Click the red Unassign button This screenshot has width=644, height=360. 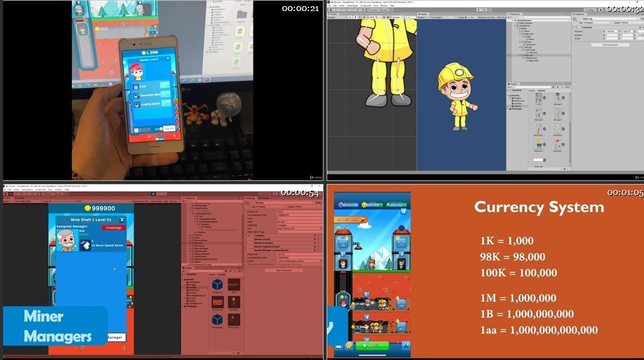tap(114, 228)
